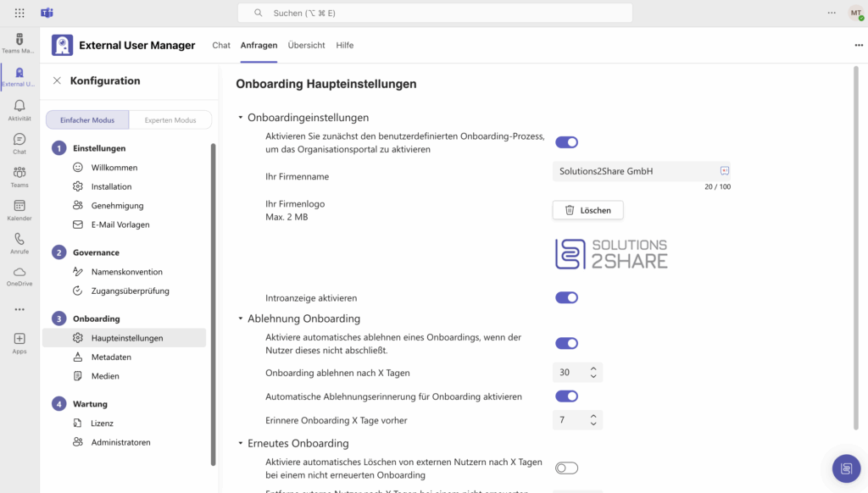Disable the custom onboarding process toggle

point(566,142)
